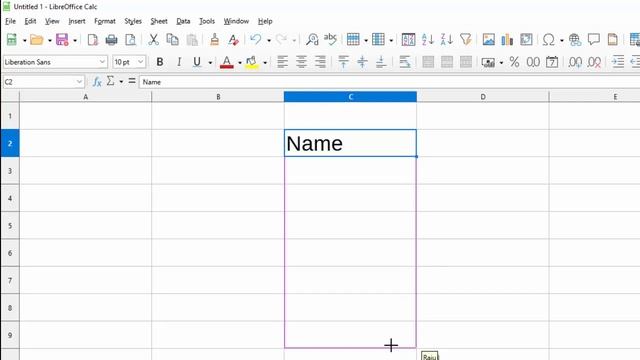Image resolution: width=640 pixels, height=360 pixels.
Task: Click cell C2 containing Name
Action: (x=350, y=143)
